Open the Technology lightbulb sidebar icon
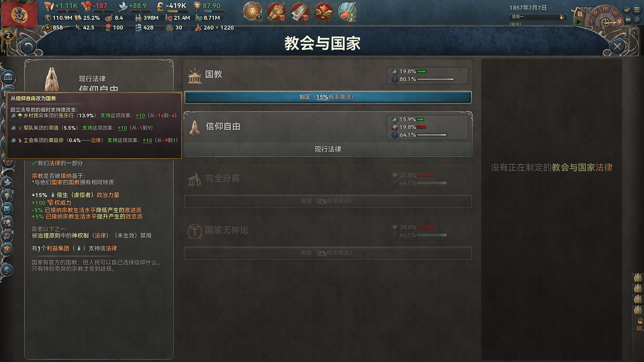Screen dimensions: 644x362 pyautogui.click(x=7, y=196)
